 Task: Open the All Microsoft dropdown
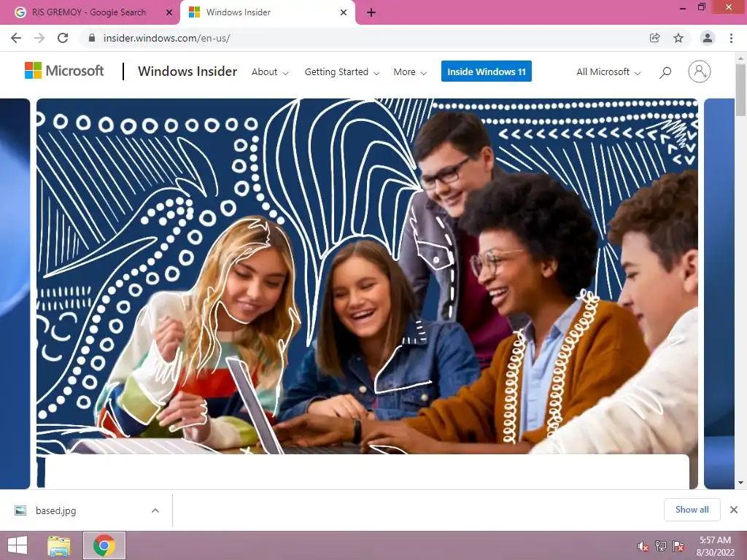[x=608, y=72]
